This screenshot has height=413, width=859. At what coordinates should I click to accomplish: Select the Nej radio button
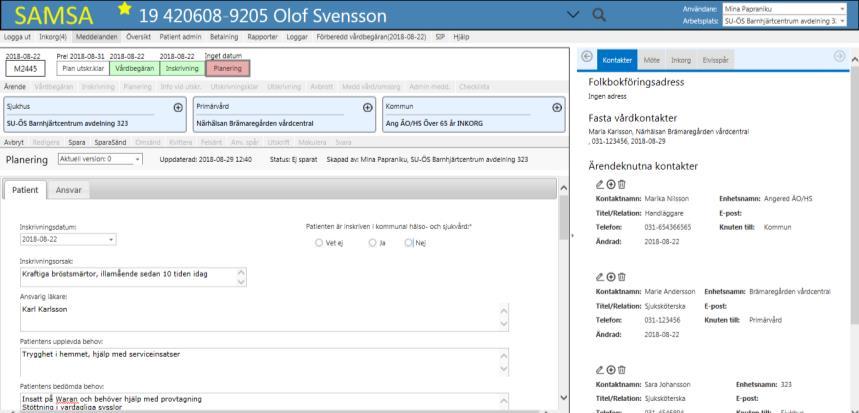point(408,243)
